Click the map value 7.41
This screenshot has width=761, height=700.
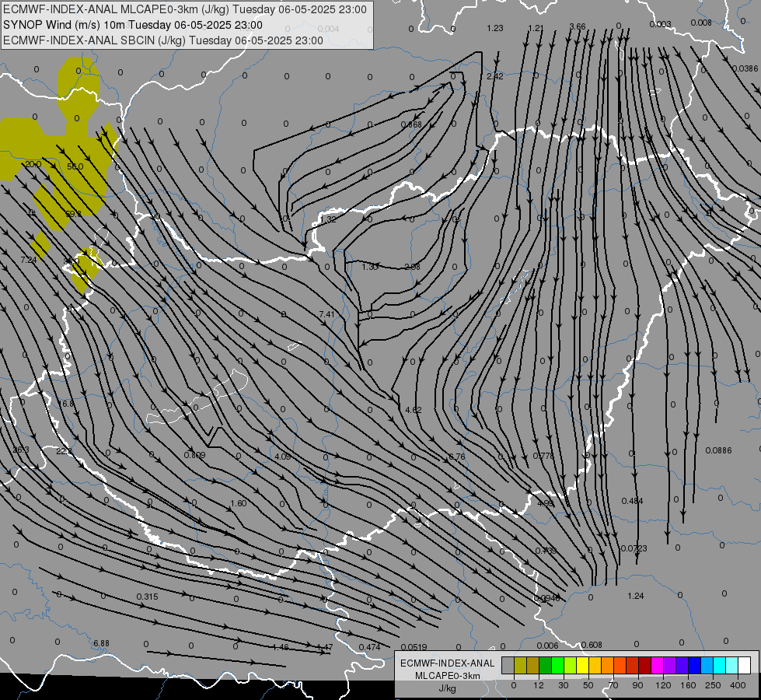coord(326,314)
